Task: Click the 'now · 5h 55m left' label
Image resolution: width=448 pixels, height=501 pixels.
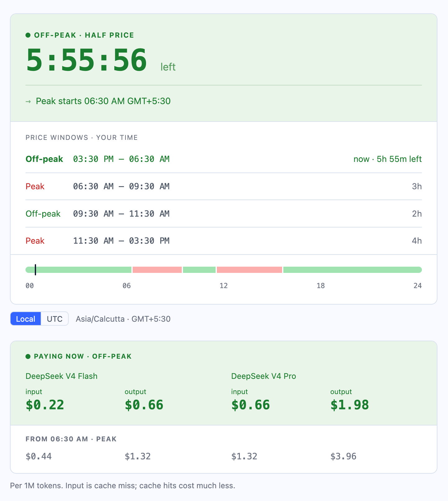Action: (x=387, y=159)
